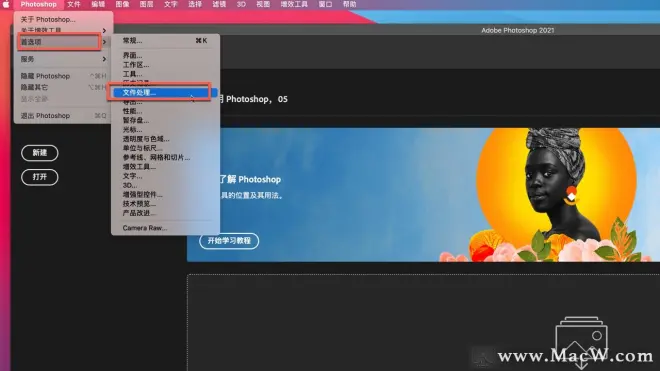Choose 隐藏 Photoshop from the menu
This screenshot has width=660, height=371.
tap(63, 76)
